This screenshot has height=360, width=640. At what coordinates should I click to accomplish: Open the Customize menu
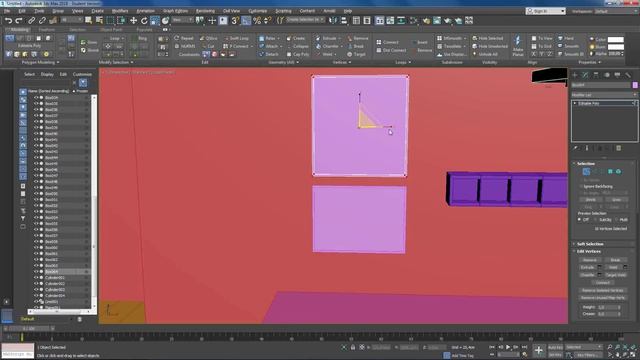click(x=258, y=11)
